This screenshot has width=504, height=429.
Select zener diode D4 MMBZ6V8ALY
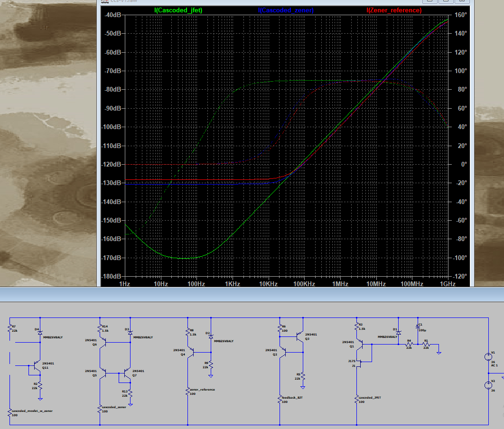pyautogui.click(x=40, y=333)
